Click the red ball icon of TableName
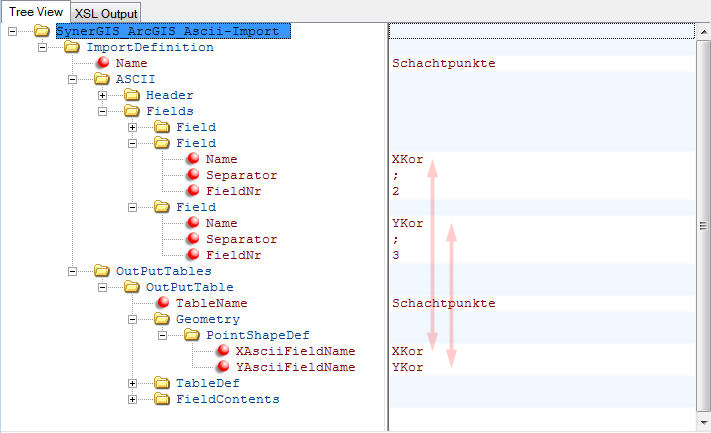711x433 pixels. click(163, 302)
